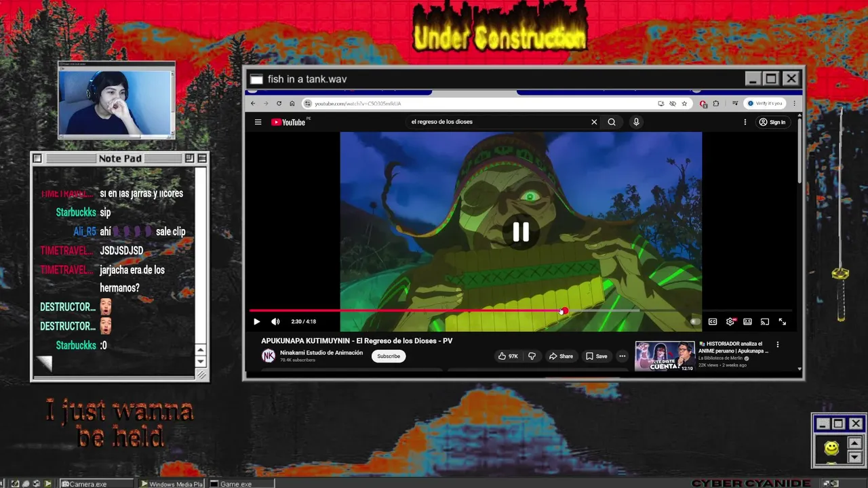Click the browser address bar URL
This screenshot has width=868, height=488.
pos(358,104)
